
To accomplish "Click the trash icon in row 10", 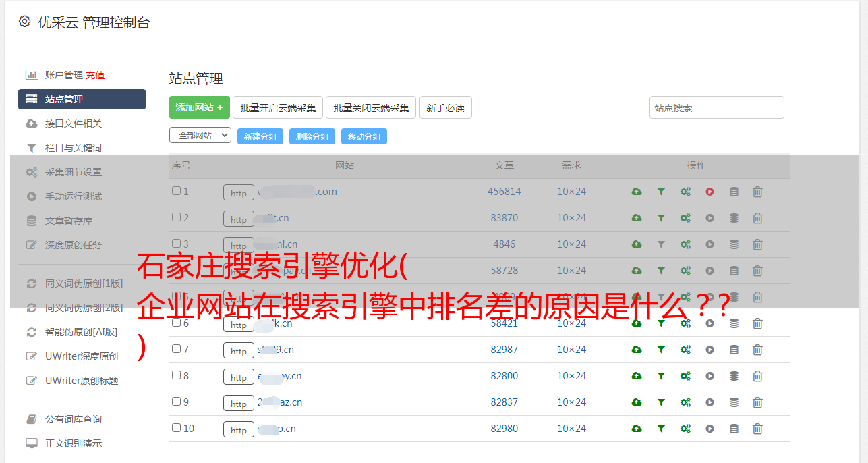I will click(x=757, y=429).
